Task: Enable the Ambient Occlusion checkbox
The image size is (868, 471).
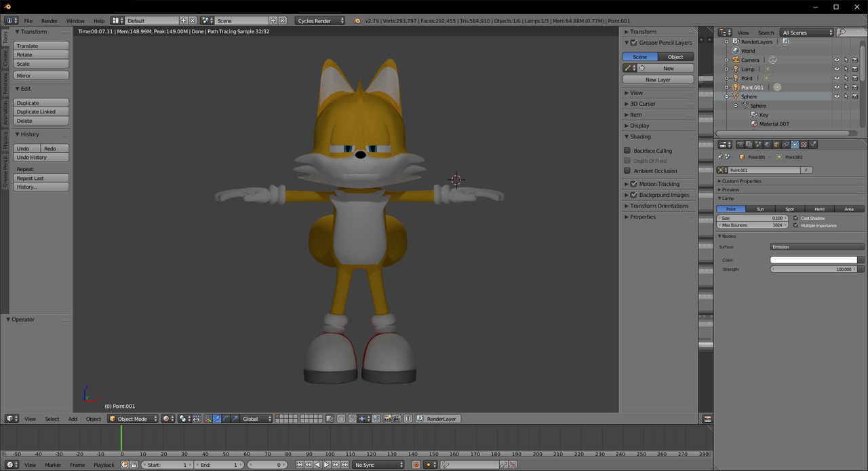Action: pos(627,171)
